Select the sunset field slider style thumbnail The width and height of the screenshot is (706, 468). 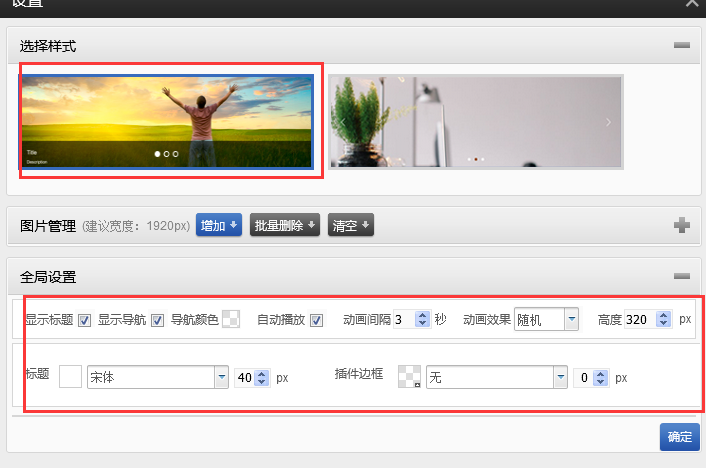click(x=167, y=121)
